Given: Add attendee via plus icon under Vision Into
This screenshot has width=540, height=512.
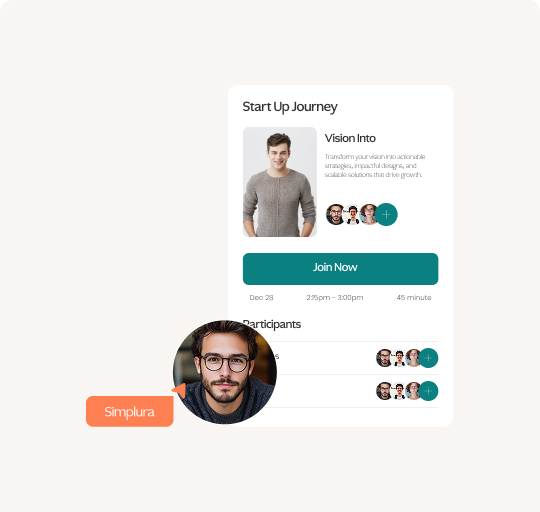Looking at the screenshot, I should coord(386,215).
